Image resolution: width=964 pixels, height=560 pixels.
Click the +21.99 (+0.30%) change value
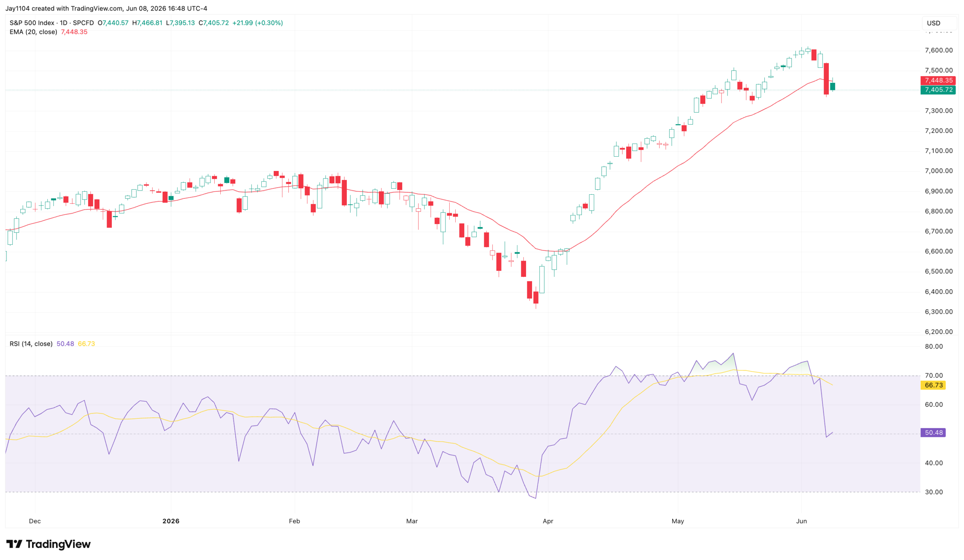click(258, 23)
